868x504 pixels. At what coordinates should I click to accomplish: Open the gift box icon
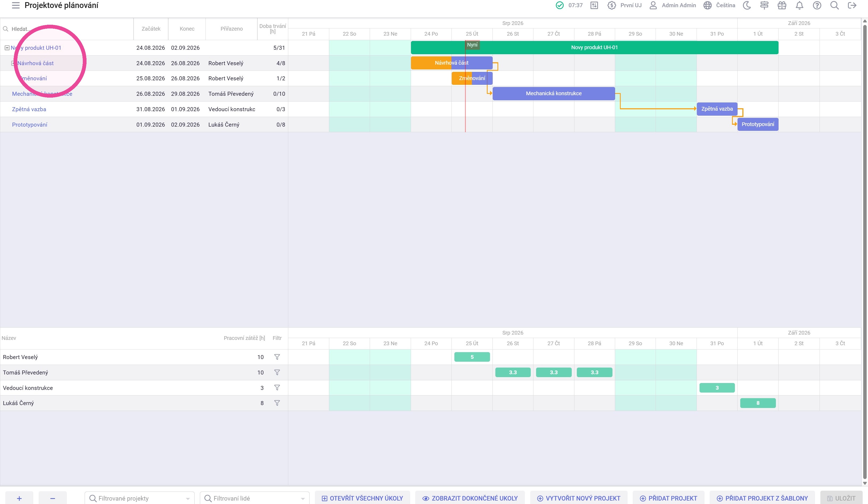(x=781, y=5)
